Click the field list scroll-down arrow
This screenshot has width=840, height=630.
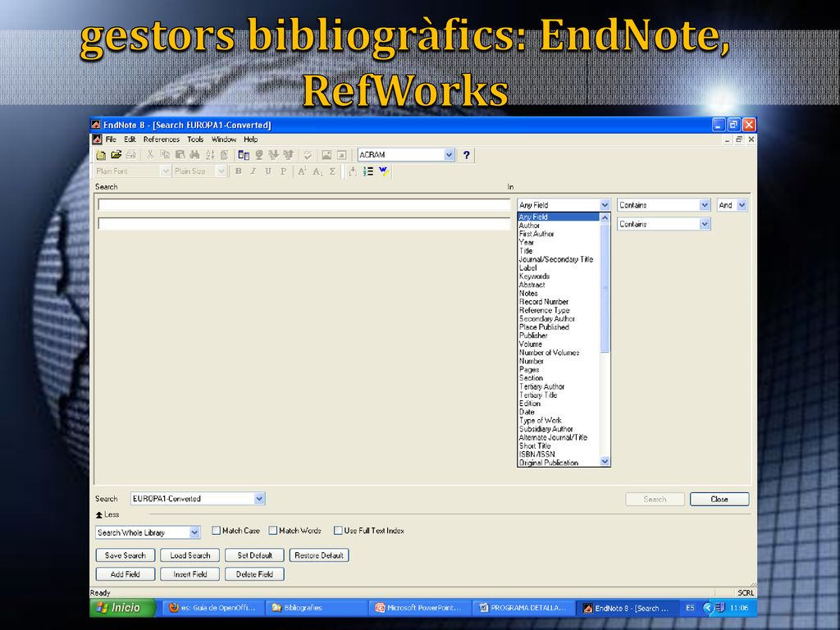[605, 461]
